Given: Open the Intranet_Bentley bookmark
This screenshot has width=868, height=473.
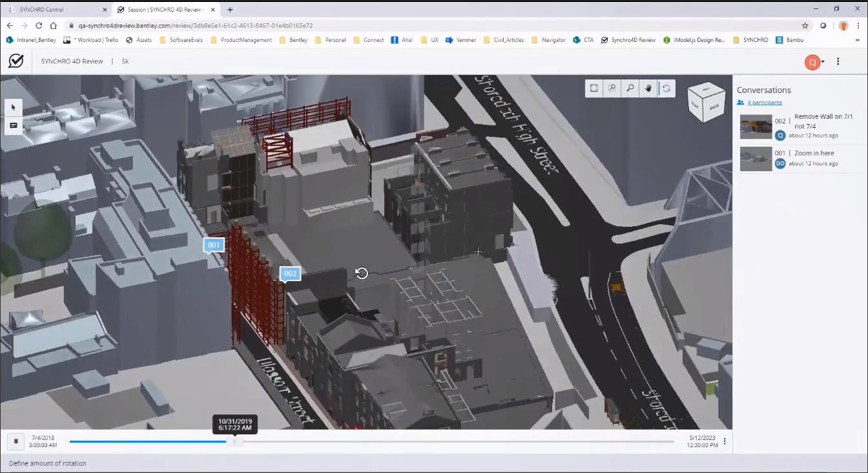Looking at the screenshot, I should coord(30,40).
